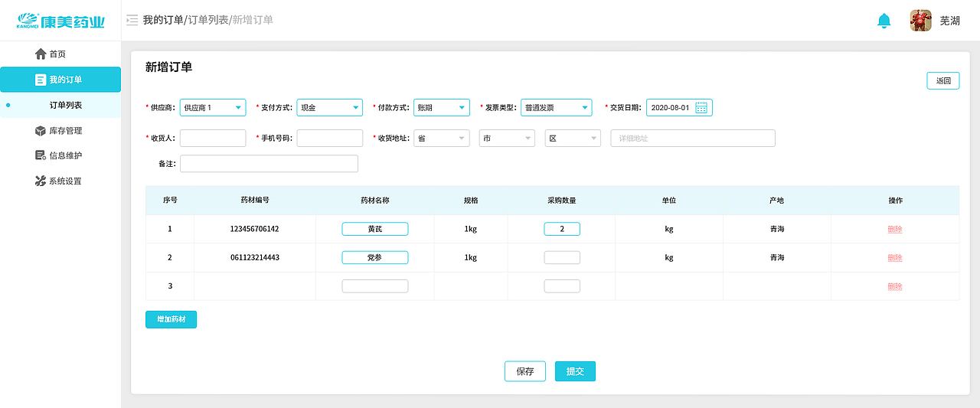Expand the 发票类型 invoice type dropdown
980x408 pixels.
tap(556, 108)
